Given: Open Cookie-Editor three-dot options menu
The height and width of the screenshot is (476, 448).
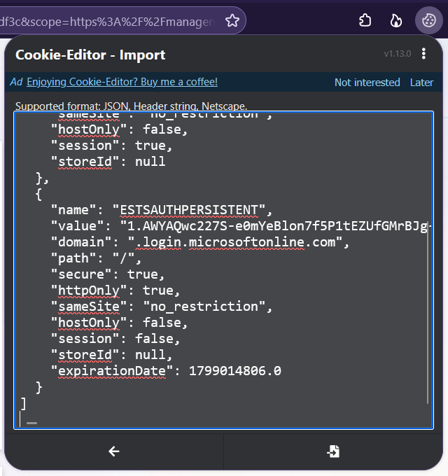Looking at the screenshot, I should tap(423, 54).
